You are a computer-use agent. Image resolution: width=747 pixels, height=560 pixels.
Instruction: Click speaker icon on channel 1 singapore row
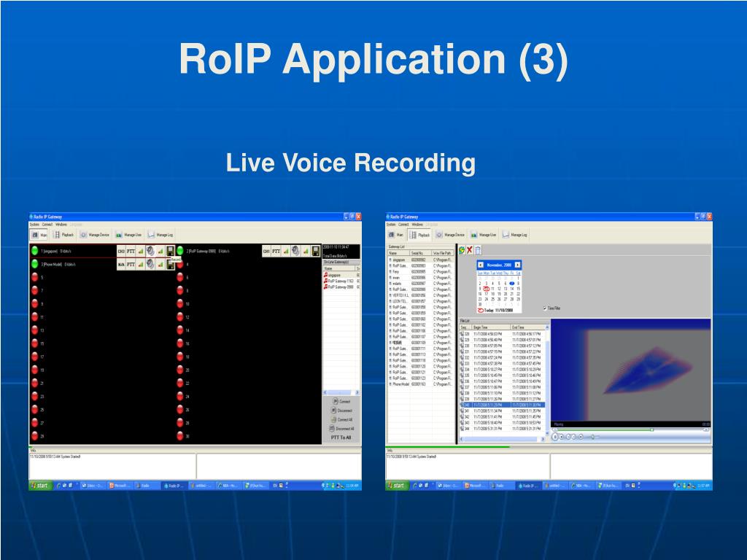[x=150, y=251]
